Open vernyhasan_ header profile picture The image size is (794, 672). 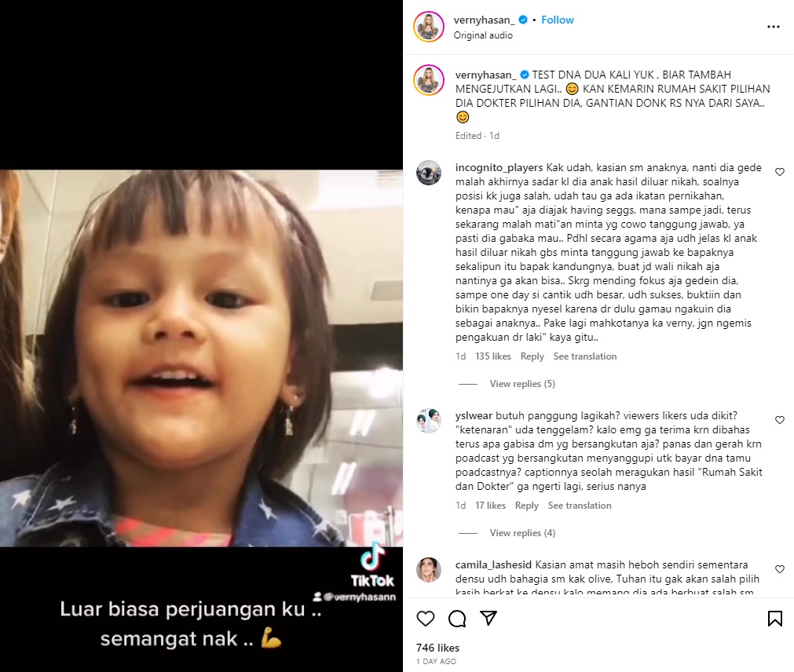(x=429, y=27)
